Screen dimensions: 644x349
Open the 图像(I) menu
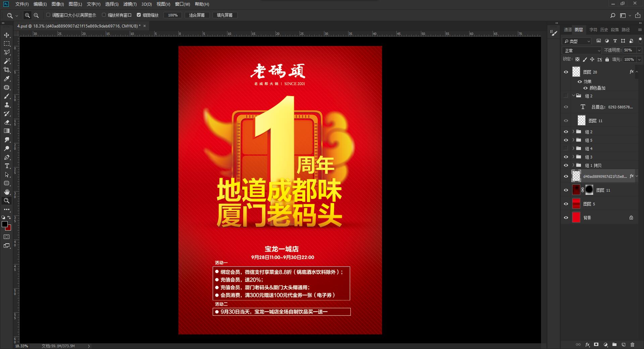[58, 4]
